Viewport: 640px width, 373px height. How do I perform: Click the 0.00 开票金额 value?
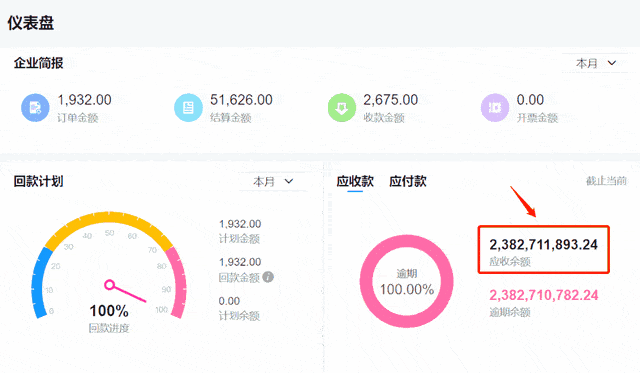click(530, 100)
